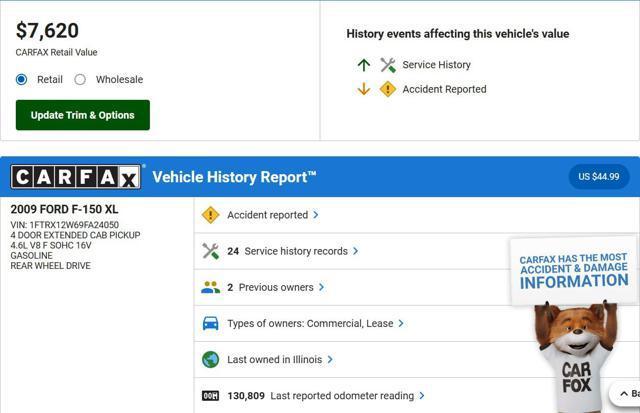
Task: Click the Accident Reported value event text
Action: pos(444,89)
